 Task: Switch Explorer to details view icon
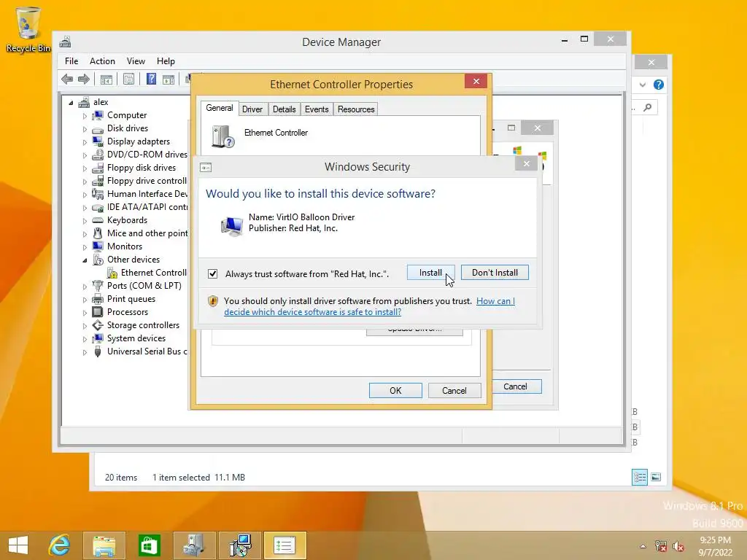pos(640,477)
